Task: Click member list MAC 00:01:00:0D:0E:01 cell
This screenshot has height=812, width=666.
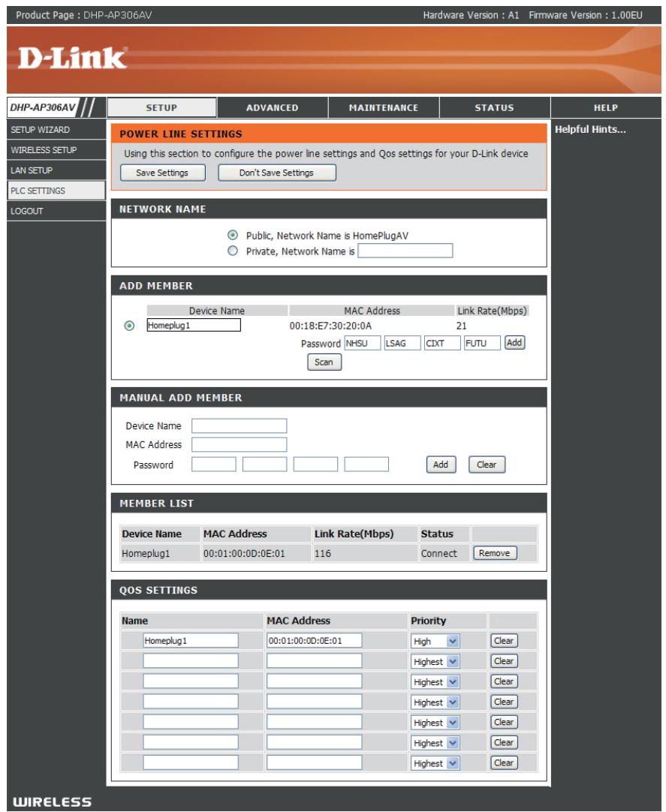Action: (257, 553)
